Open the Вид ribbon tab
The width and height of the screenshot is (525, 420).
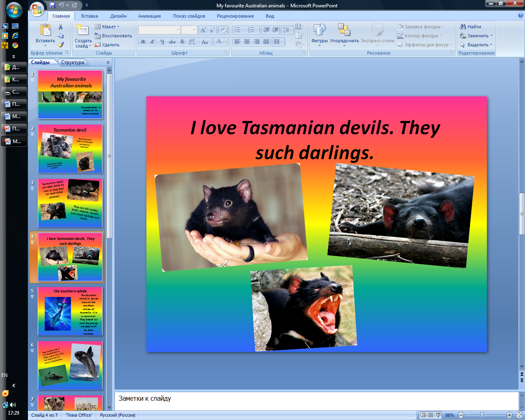[x=270, y=16]
